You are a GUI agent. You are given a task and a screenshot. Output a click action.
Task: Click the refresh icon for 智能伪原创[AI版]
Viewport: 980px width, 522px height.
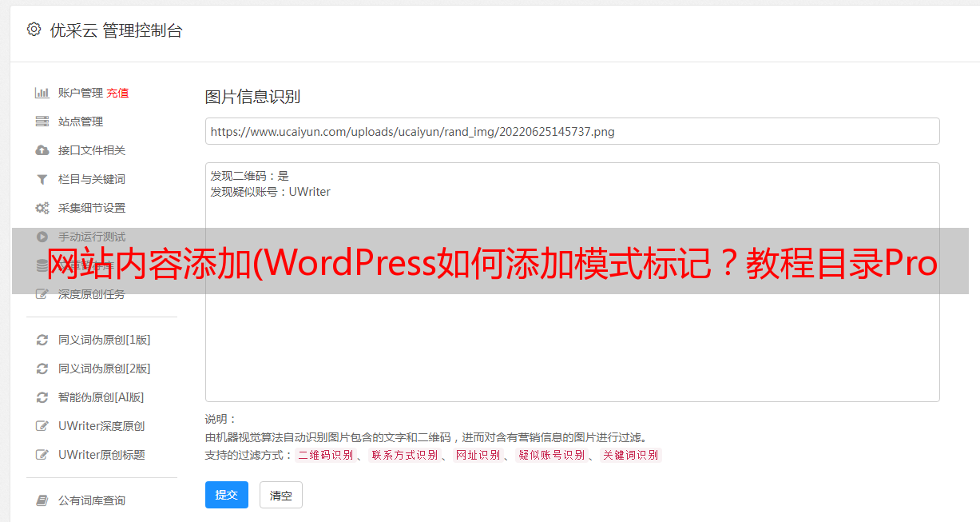click(x=42, y=397)
